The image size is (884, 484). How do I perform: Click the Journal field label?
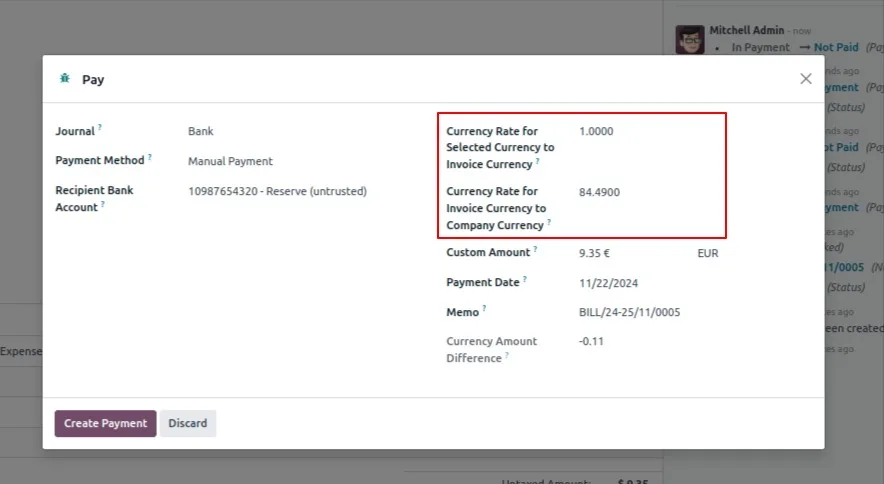pos(74,131)
